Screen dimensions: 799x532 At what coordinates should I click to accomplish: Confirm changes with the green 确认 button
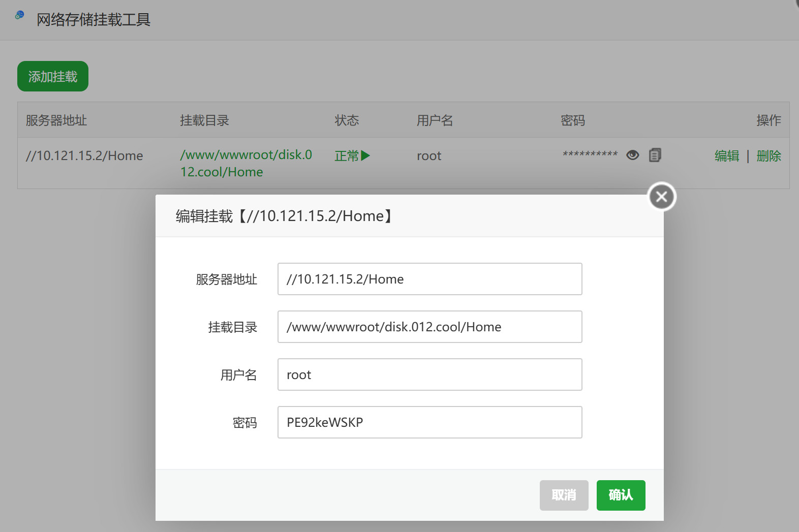pos(621,495)
